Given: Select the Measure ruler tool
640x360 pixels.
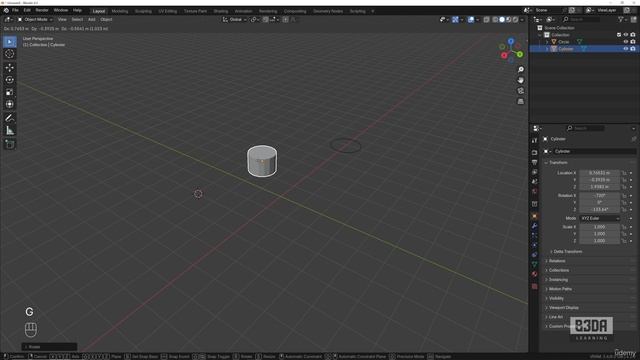Looking at the screenshot, I should 10,131.
